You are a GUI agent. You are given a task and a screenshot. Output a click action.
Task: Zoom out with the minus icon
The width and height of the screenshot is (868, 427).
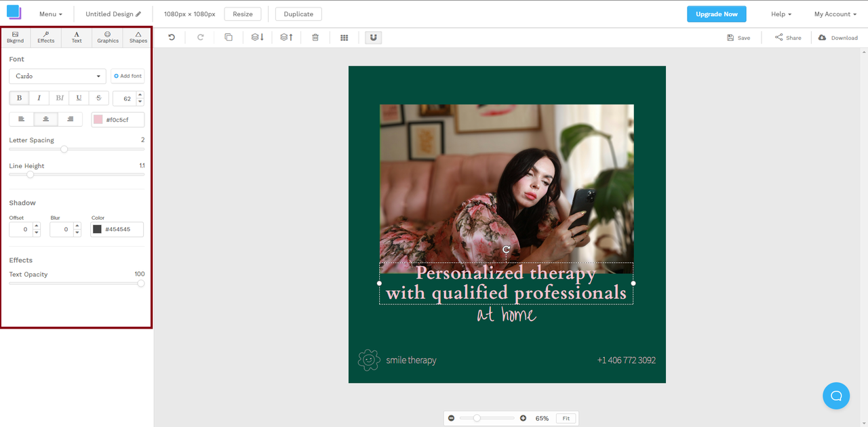(452, 418)
